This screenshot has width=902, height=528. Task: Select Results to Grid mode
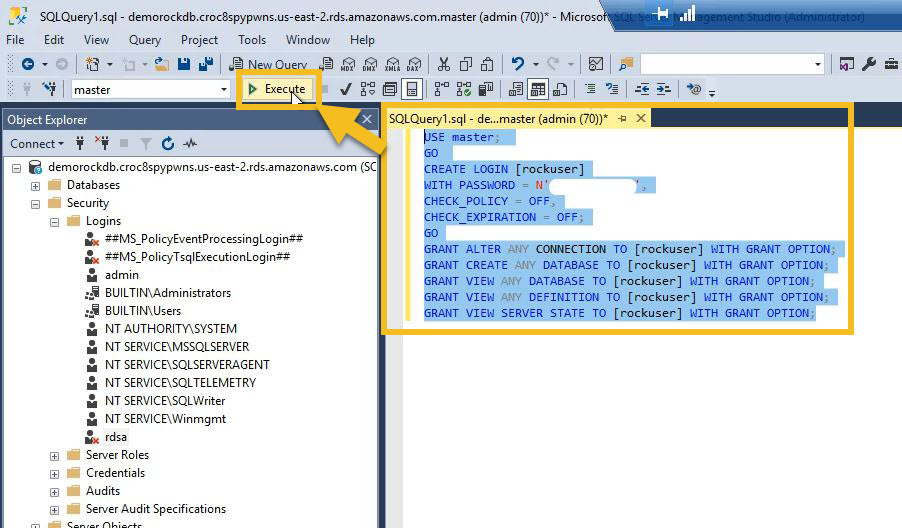[538, 89]
